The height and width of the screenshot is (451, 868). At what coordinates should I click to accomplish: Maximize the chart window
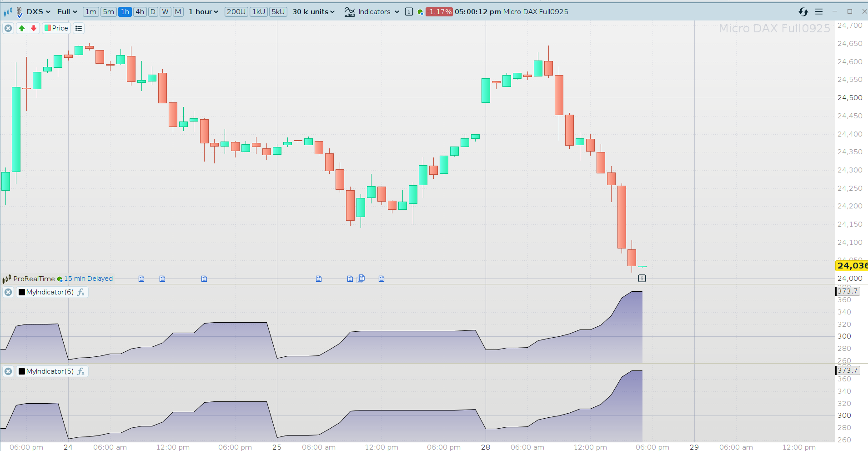coord(849,11)
